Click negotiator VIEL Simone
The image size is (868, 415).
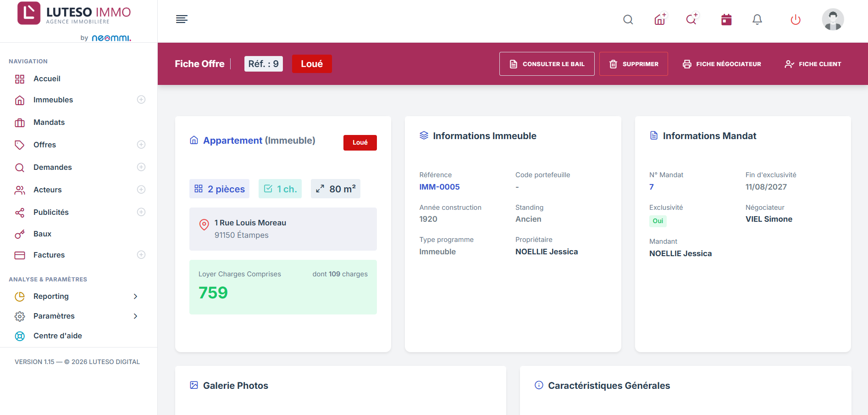[769, 219]
